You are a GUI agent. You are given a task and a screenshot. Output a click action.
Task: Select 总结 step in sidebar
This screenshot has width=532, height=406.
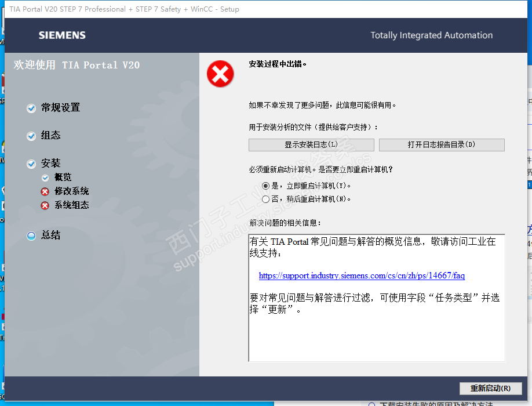pyautogui.click(x=50, y=235)
